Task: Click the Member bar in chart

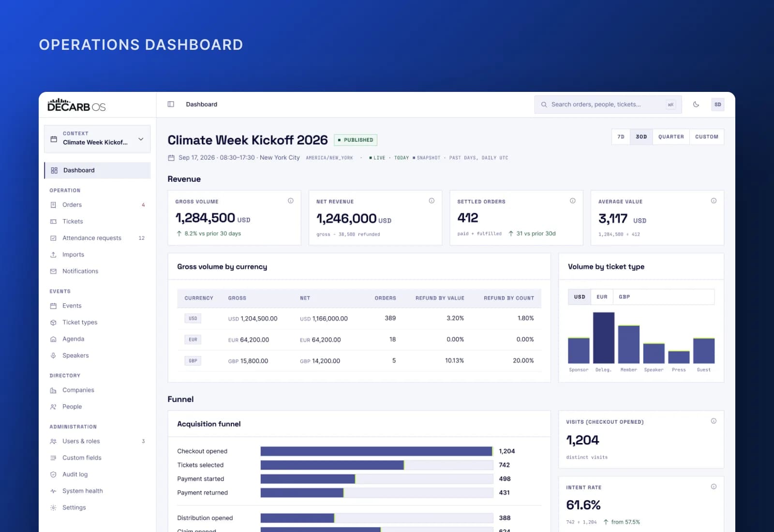Action: tap(629, 344)
